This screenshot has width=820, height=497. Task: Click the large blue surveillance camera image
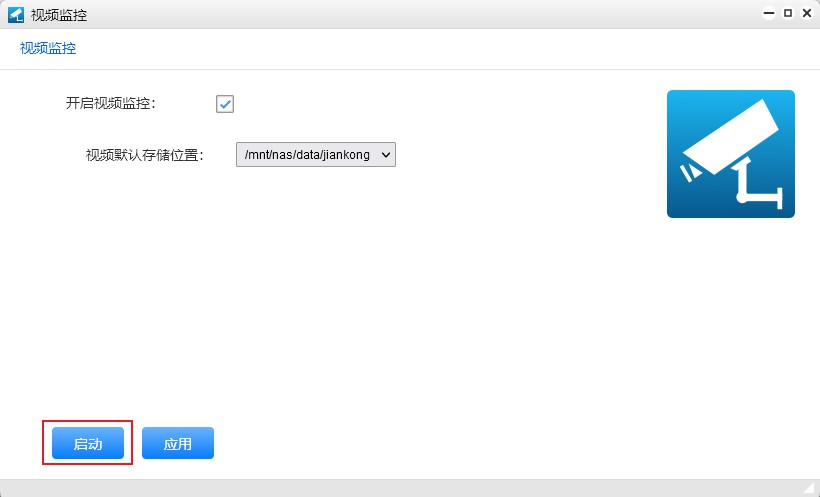(x=730, y=154)
